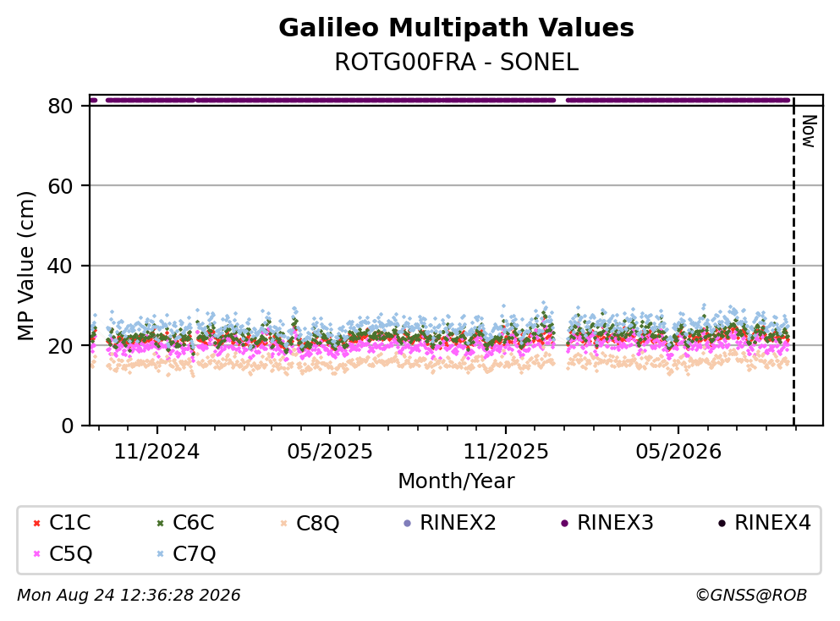Image resolution: width=840 pixels, height=621 pixels.
Task: Select the C1C legend label
Action: [69, 522]
